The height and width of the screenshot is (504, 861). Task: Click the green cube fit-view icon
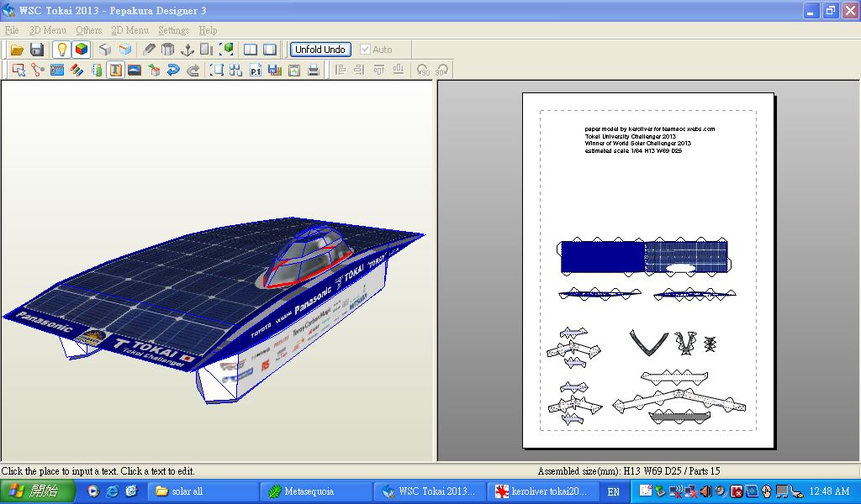point(226,50)
